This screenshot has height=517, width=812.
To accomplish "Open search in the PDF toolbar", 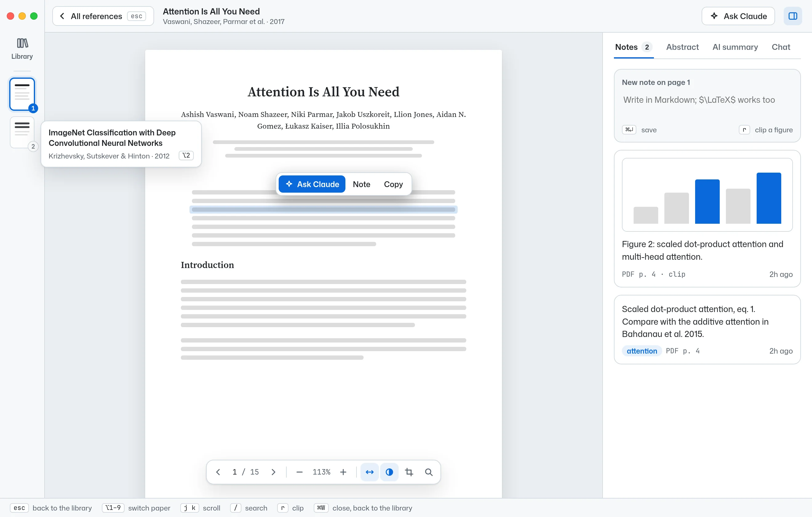I will pyautogui.click(x=428, y=472).
